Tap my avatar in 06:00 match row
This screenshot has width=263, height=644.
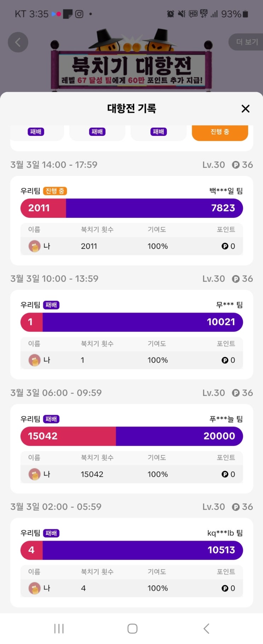[x=34, y=474]
